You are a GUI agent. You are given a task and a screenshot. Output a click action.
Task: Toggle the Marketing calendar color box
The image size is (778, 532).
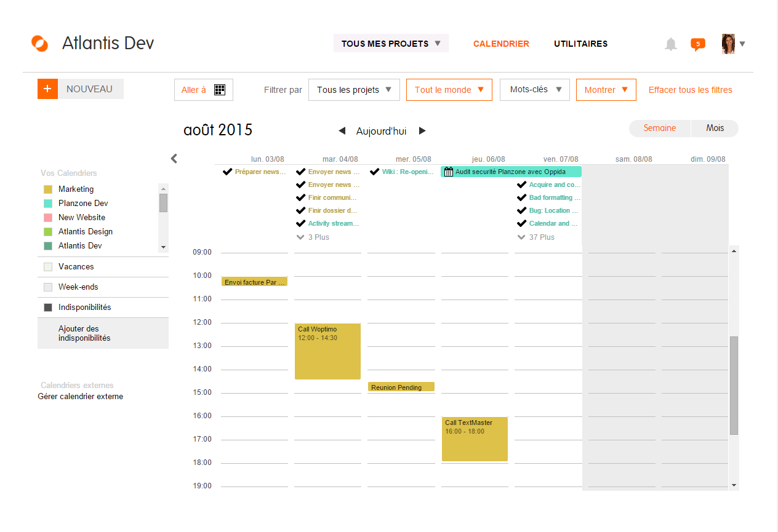(48, 189)
